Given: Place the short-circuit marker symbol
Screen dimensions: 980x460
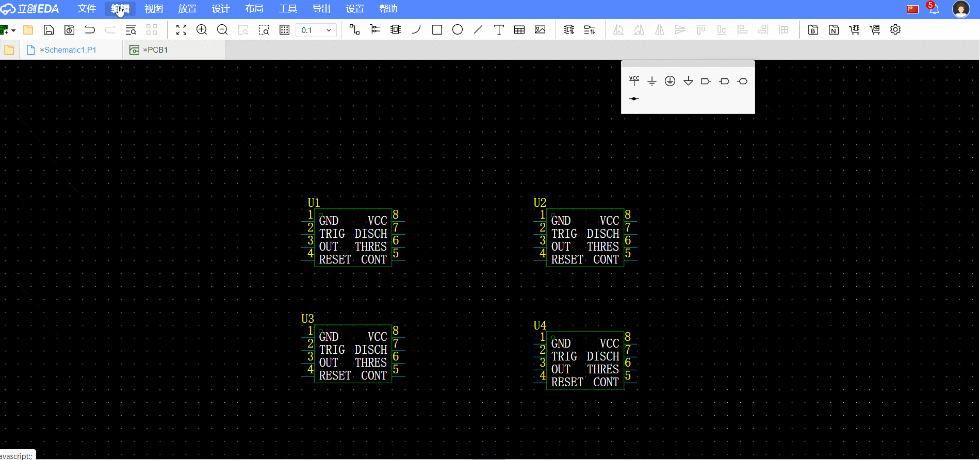Looking at the screenshot, I should 634,98.
